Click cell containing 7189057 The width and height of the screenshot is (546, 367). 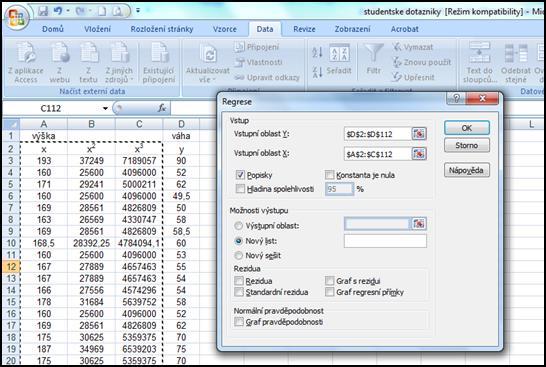(139, 161)
